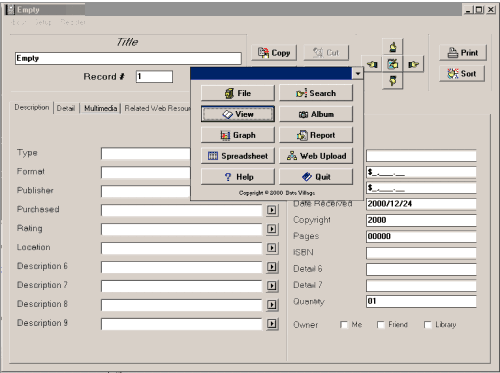Click the View button with book icon
The width and height of the screenshot is (500, 373).
(238, 114)
